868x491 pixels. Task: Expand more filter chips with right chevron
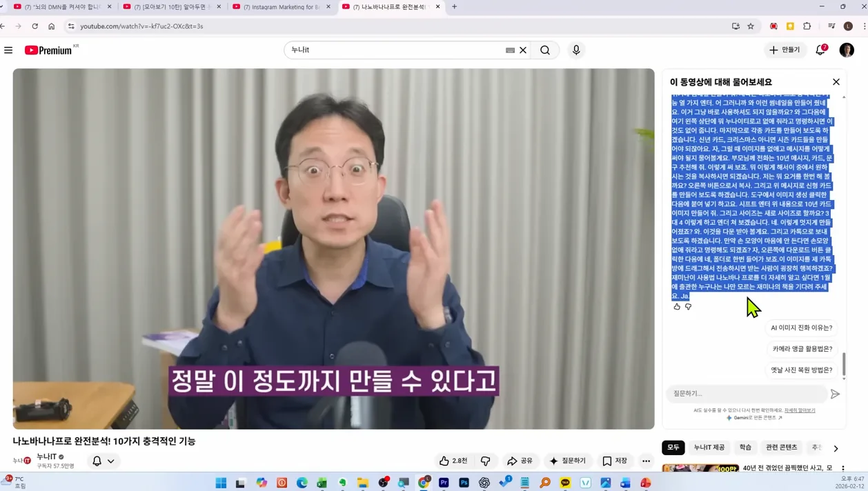(836, 448)
